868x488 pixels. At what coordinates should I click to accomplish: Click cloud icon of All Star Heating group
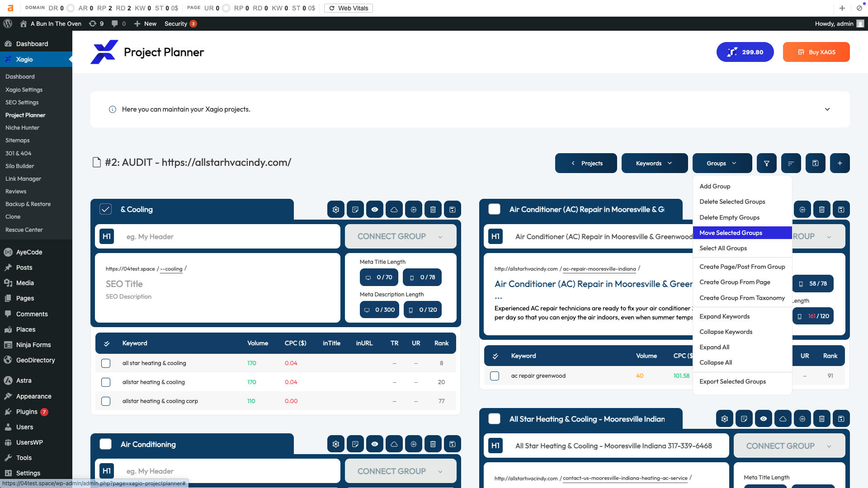pyautogui.click(x=783, y=419)
